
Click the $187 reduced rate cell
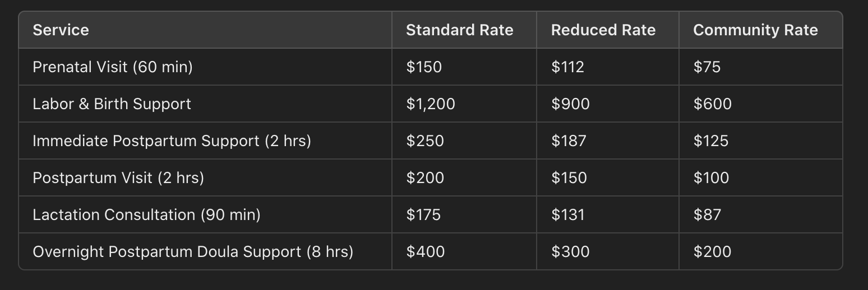(x=607, y=141)
